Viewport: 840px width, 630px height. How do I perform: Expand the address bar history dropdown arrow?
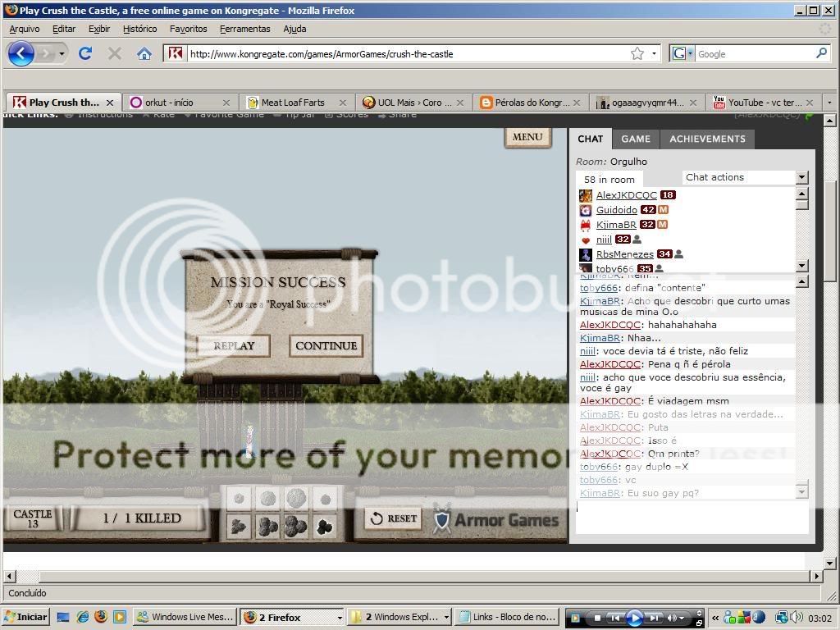tap(654, 54)
